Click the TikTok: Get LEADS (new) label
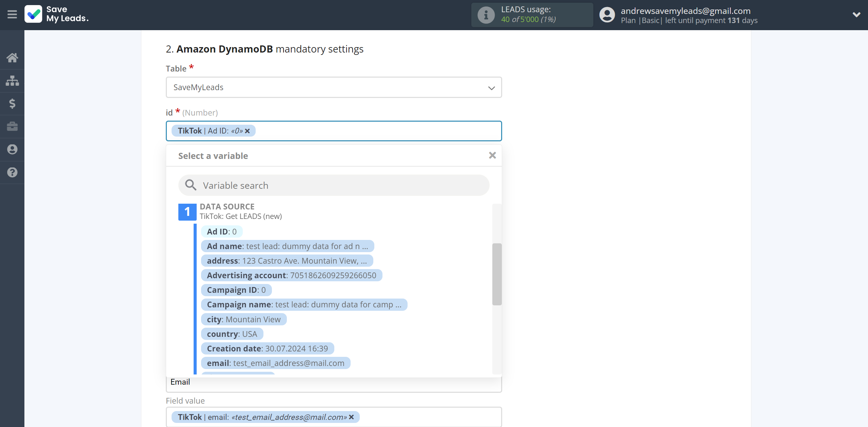The height and width of the screenshot is (427, 868). pyautogui.click(x=241, y=216)
